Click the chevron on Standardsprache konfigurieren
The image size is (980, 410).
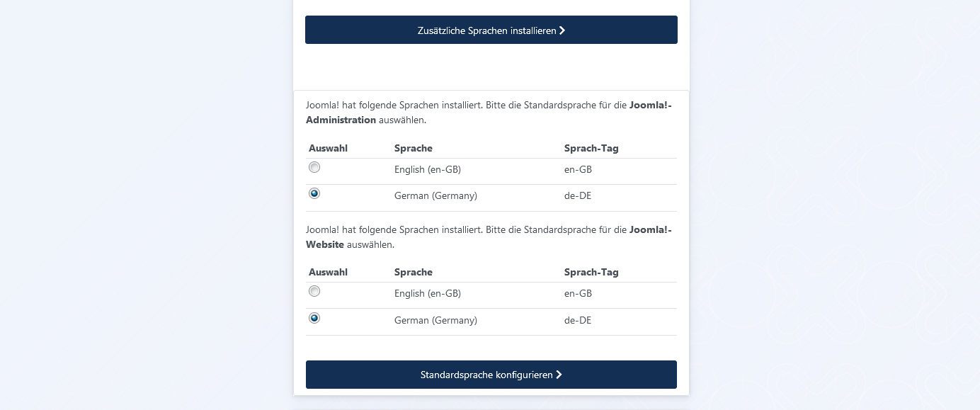[559, 375]
